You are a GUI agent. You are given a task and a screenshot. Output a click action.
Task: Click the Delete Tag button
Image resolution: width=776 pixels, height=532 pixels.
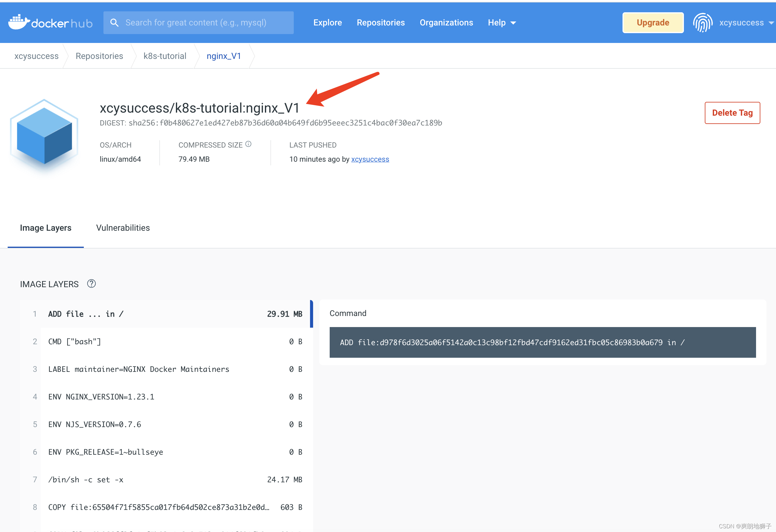pos(731,111)
